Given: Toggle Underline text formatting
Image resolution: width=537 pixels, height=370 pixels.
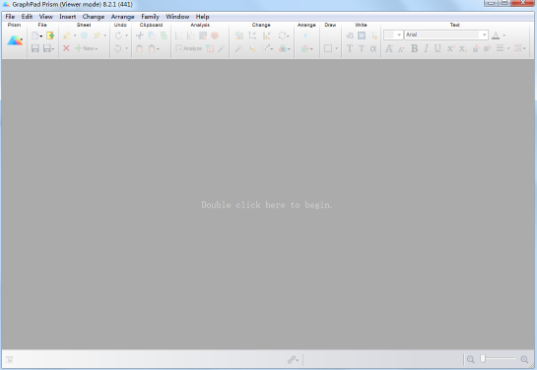Looking at the screenshot, I should click(438, 48).
